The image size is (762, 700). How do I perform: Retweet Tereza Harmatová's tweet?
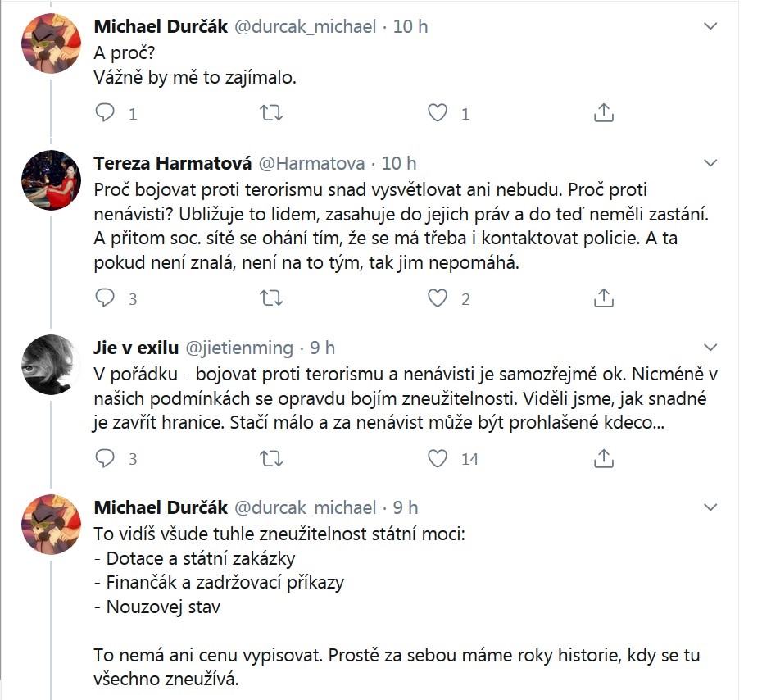271,298
